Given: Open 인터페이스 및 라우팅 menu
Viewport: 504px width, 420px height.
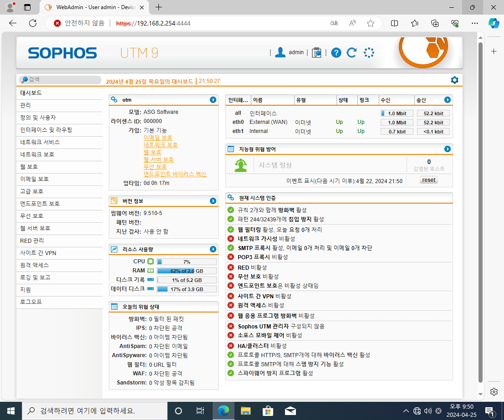Looking at the screenshot, I should 60,130.
